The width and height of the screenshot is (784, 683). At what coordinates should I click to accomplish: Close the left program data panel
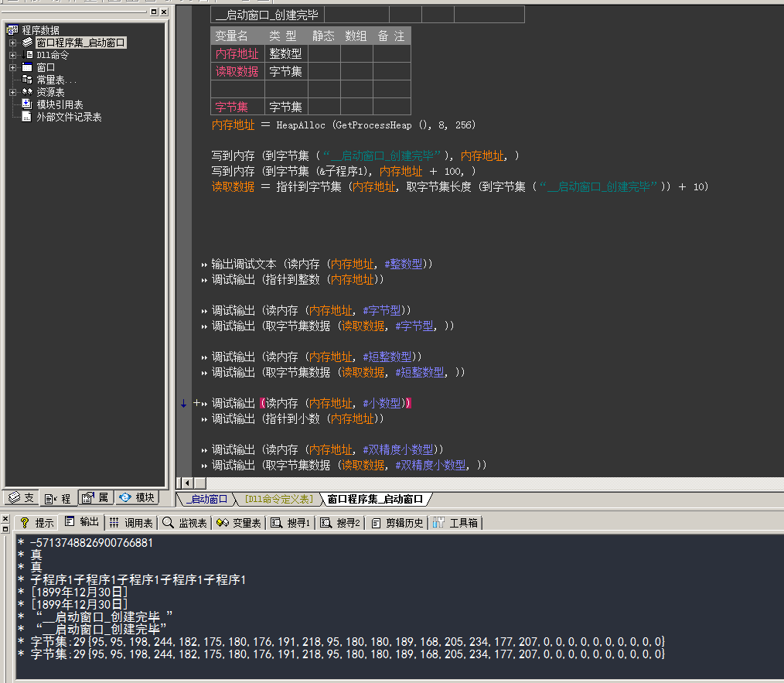click(x=164, y=12)
